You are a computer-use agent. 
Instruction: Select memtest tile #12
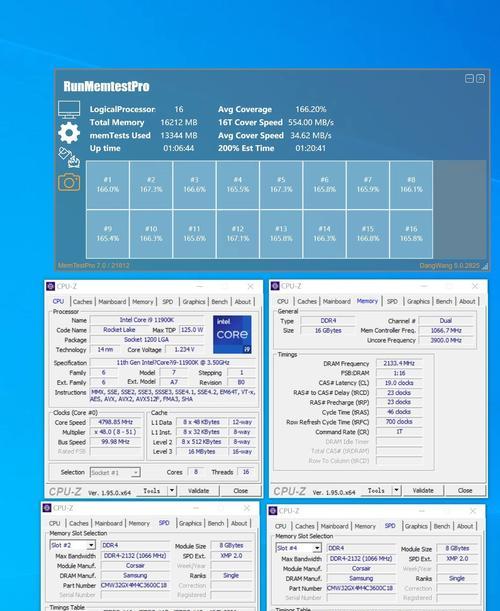(x=238, y=234)
